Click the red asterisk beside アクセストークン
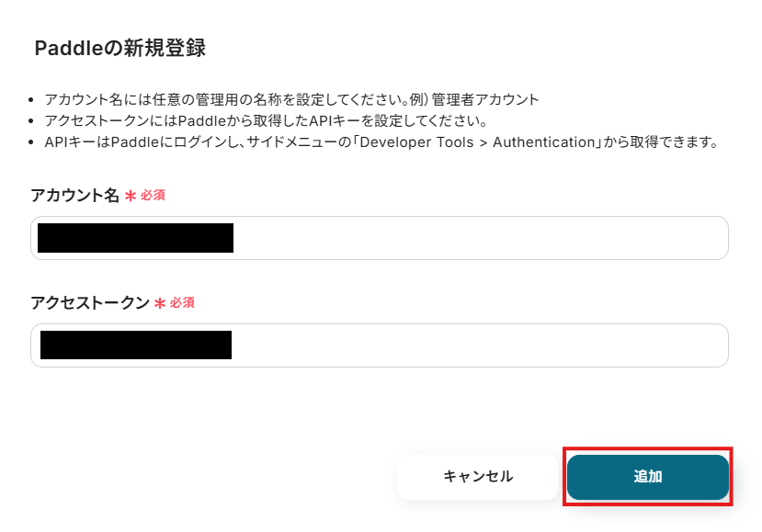Viewport: 762px width, 532px height. point(160,303)
